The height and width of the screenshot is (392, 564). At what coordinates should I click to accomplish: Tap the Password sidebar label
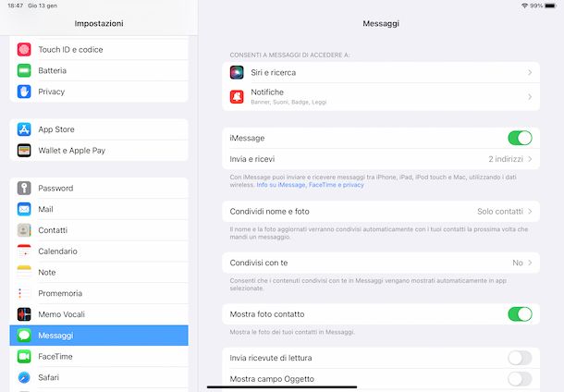[55, 188]
